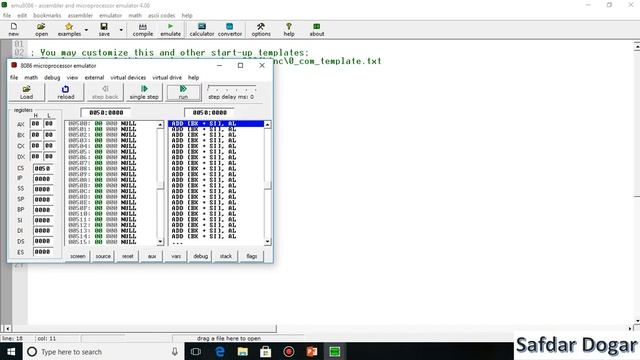640x360 pixels.
Task: Start emulation with the emulate button
Action: point(170,30)
